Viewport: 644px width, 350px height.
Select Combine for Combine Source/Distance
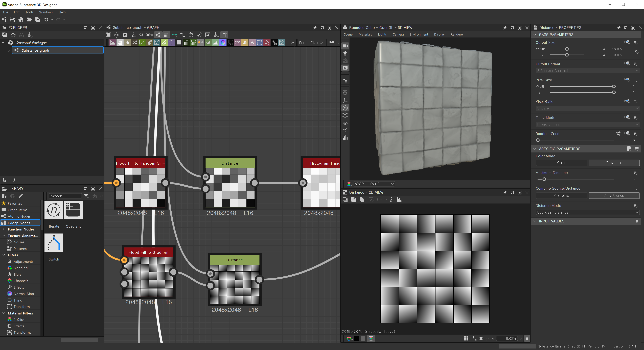pos(561,196)
